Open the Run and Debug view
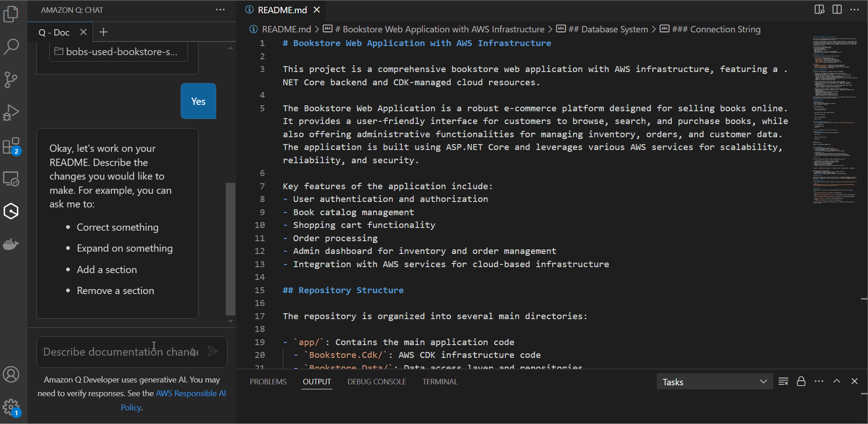 click(x=11, y=113)
